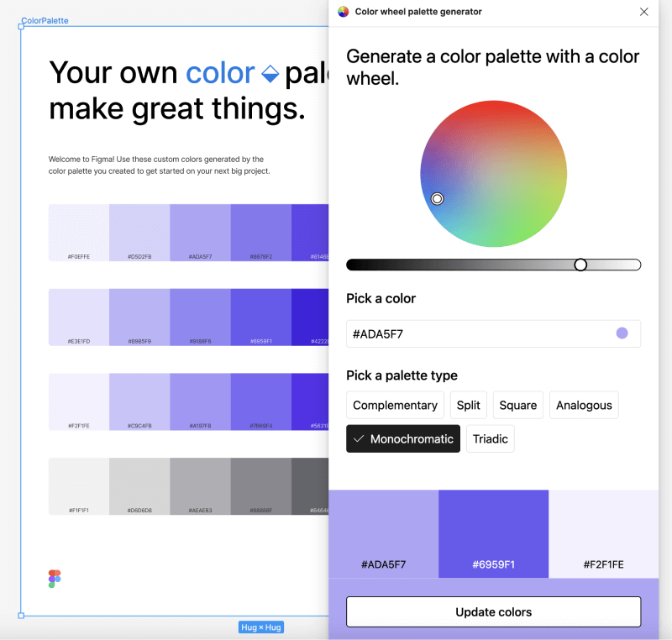This screenshot has height=640, width=672.
Task: Close the Color wheel palette generator plugin
Action: pyautogui.click(x=644, y=12)
